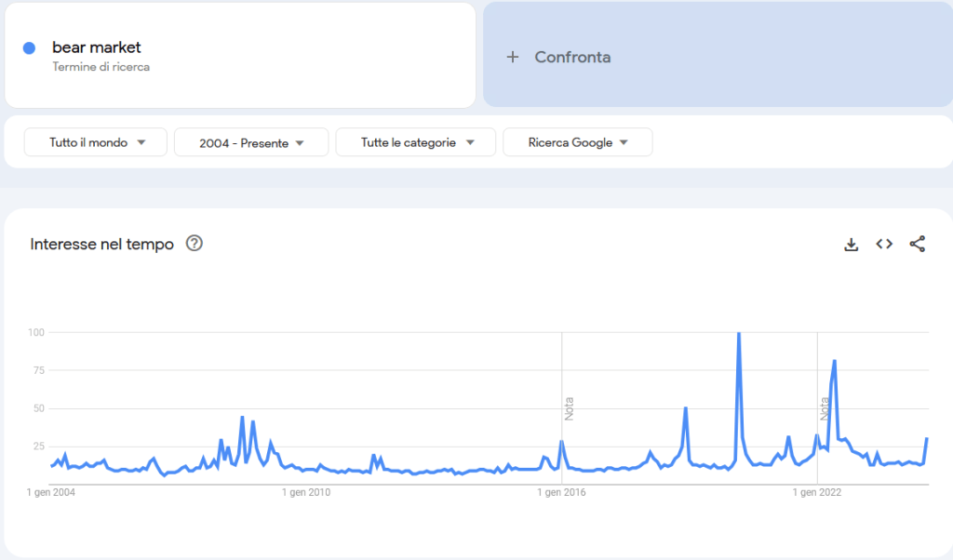Expand the Tutte le categorie dropdown
Viewport: 953px width, 560px height.
point(417,142)
